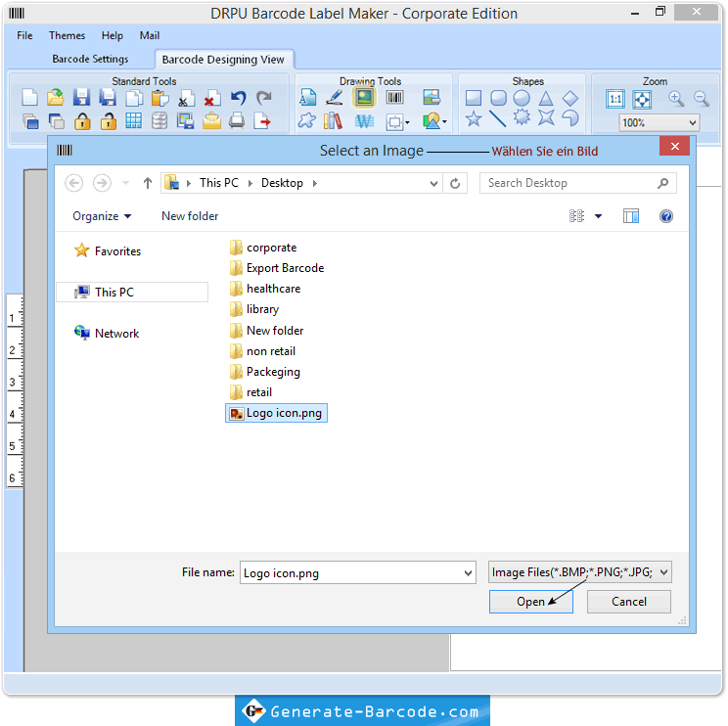Select the WordArt W tool
The height and width of the screenshot is (726, 728).
pyautogui.click(x=364, y=121)
